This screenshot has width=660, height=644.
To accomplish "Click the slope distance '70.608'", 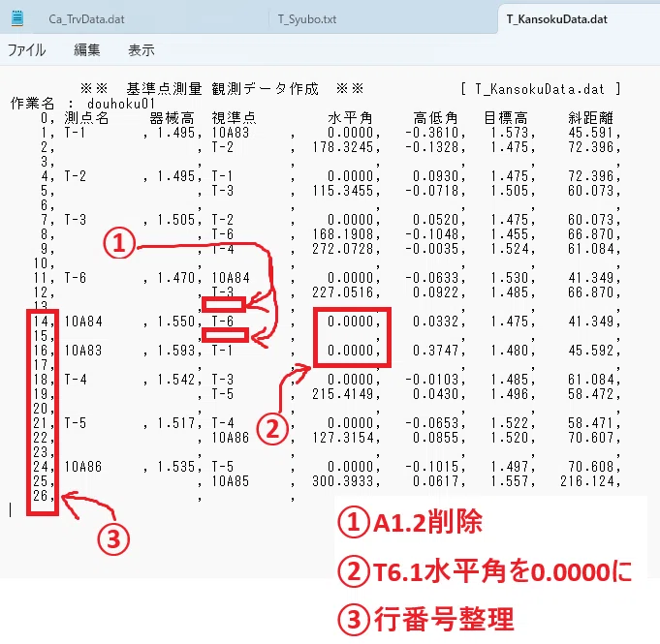I will pos(591,467).
